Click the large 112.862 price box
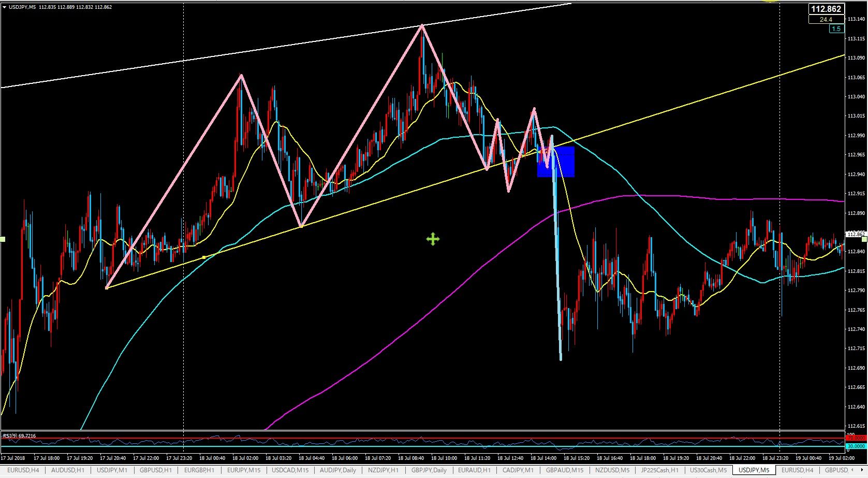 click(x=826, y=9)
